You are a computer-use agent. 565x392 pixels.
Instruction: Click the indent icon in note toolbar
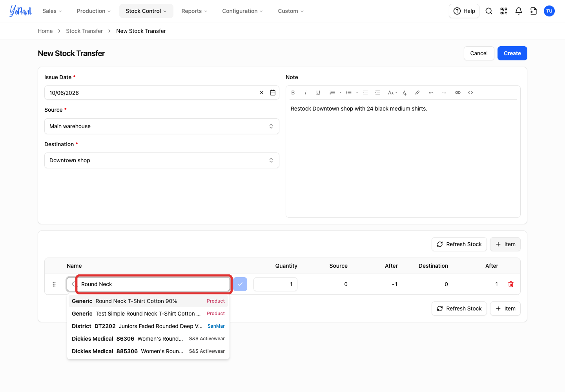(378, 93)
